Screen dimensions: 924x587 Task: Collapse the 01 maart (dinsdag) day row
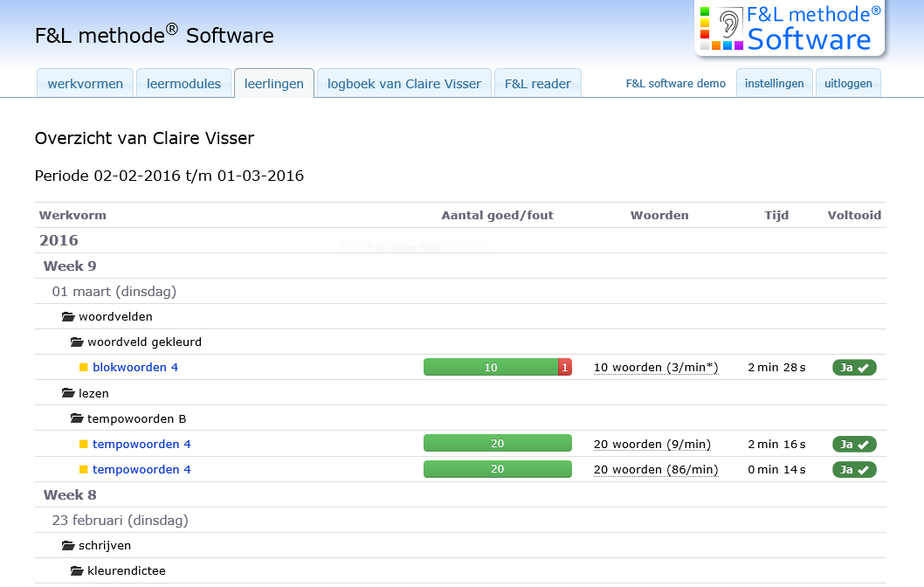(114, 291)
